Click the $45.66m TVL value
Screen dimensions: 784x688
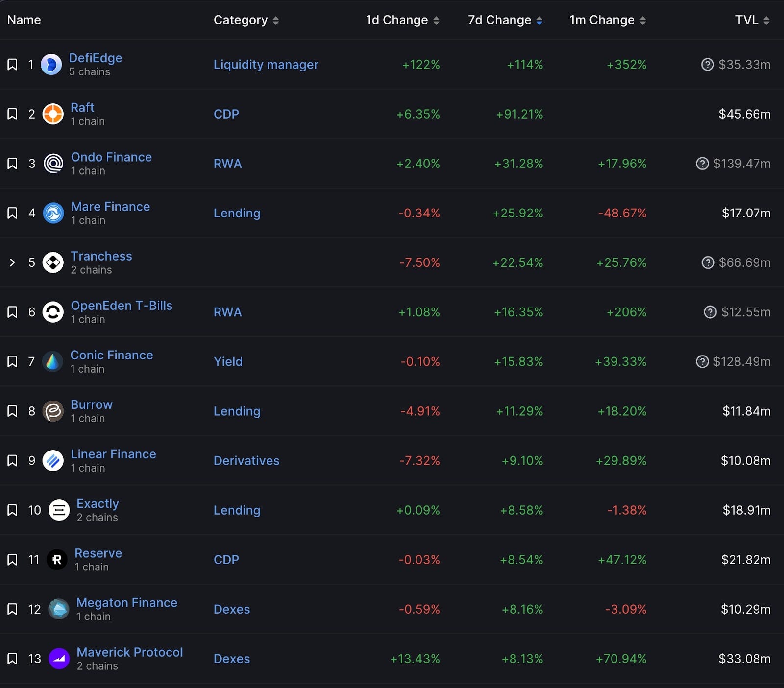tap(744, 114)
